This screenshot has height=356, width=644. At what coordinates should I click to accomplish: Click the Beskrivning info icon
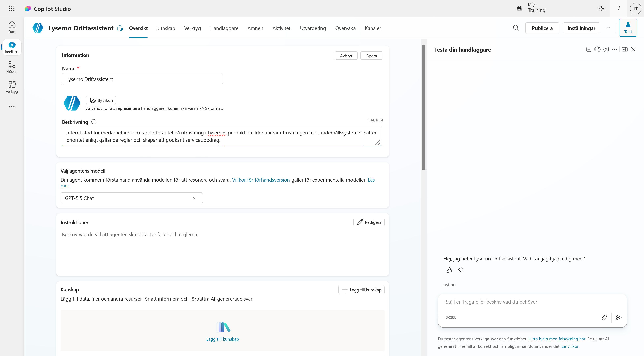(x=94, y=122)
